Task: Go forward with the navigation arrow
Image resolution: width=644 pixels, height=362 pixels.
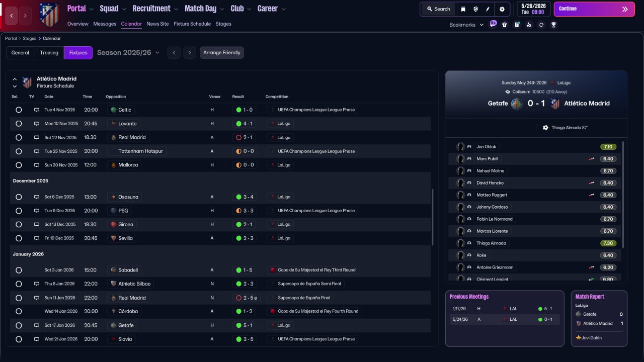Action: point(25,16)
